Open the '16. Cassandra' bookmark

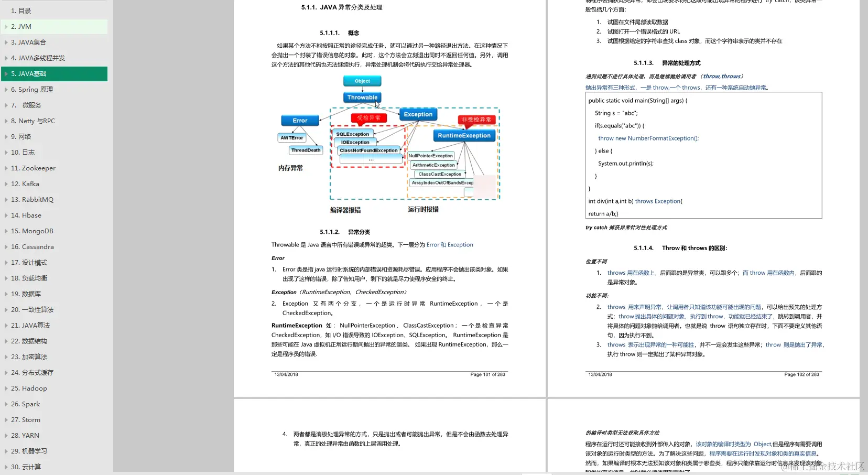point(32,246)
